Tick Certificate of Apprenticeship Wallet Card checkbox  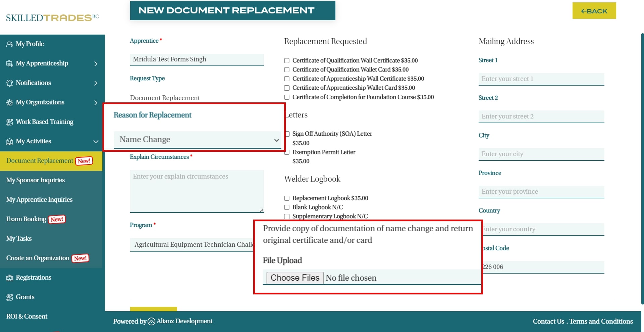(x=287, y=88)
